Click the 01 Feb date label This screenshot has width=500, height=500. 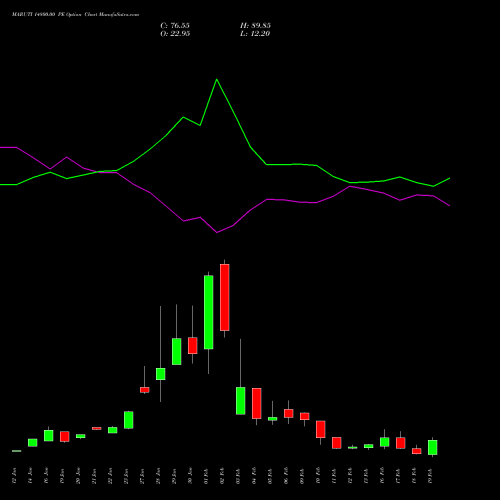[x=206, y=476]
